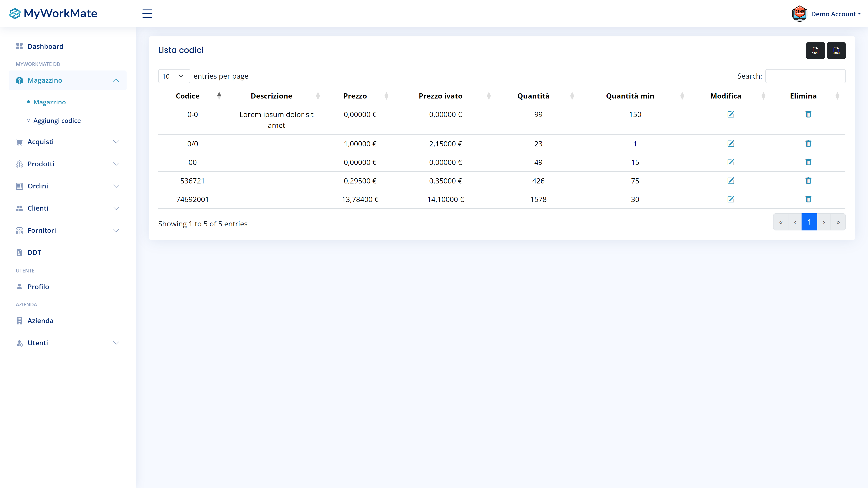Click the MyWorkMate logo

53,14
